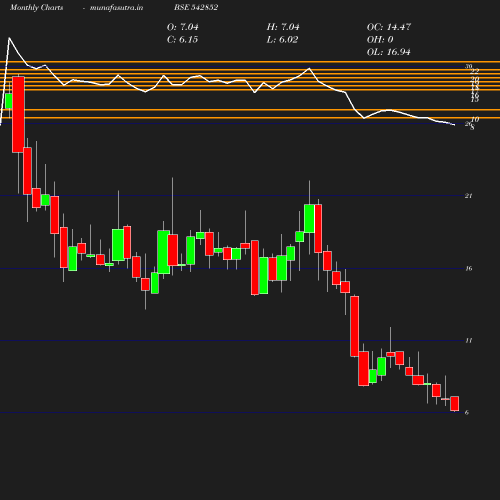This screenshot has width=500, height=500.
Task: Click the first small green candle at far left
Action: 8,101
